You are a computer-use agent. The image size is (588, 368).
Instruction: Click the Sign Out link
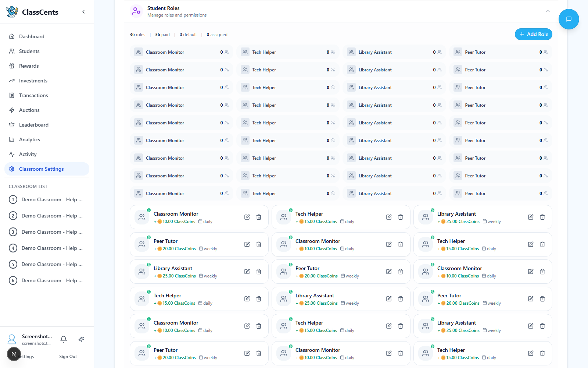[x=68, y=357]
